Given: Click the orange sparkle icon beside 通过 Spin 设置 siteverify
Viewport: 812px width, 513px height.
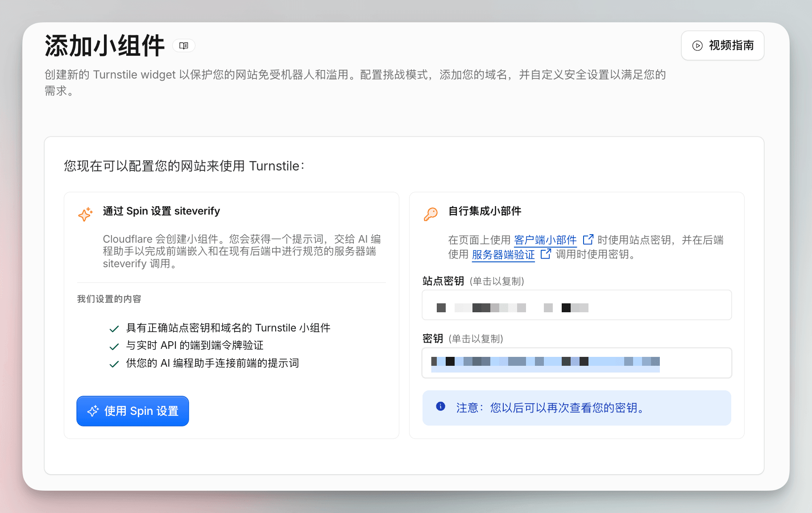Looking at the screenshot, I should tap(86, 214).
